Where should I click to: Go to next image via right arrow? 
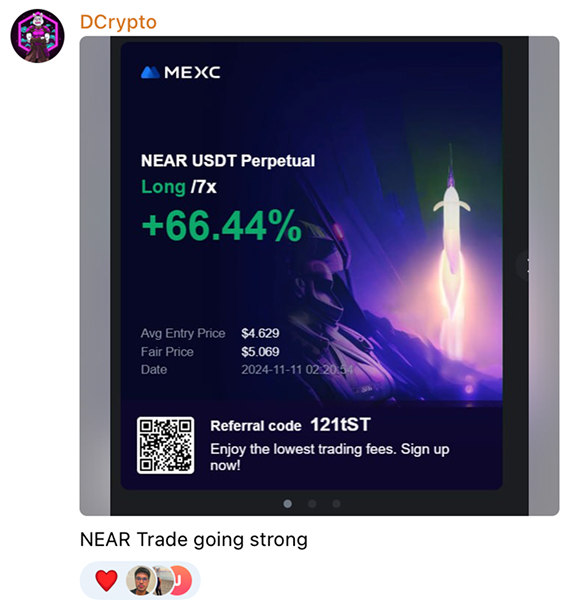525,265
